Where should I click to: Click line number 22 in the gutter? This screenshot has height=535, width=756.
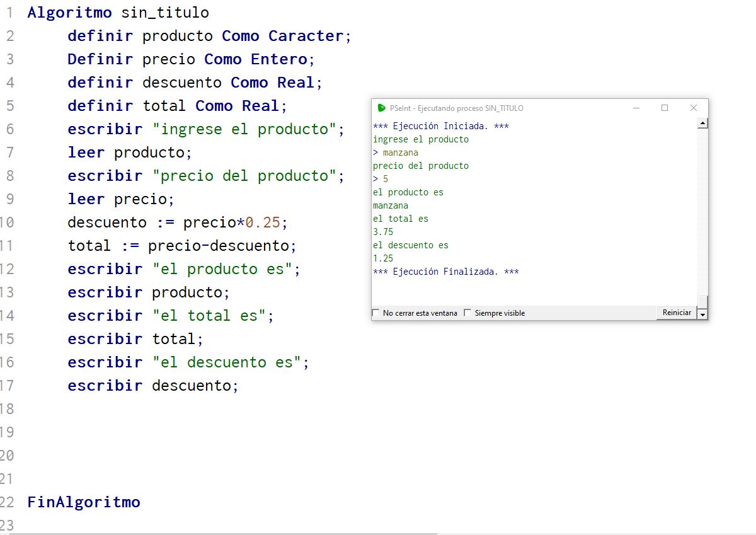point(8,502)
